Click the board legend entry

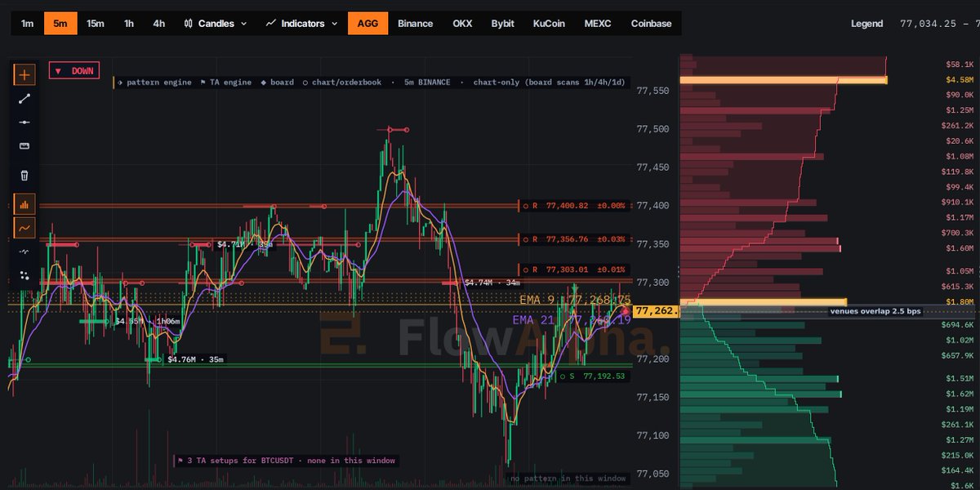tap(277, 82)
